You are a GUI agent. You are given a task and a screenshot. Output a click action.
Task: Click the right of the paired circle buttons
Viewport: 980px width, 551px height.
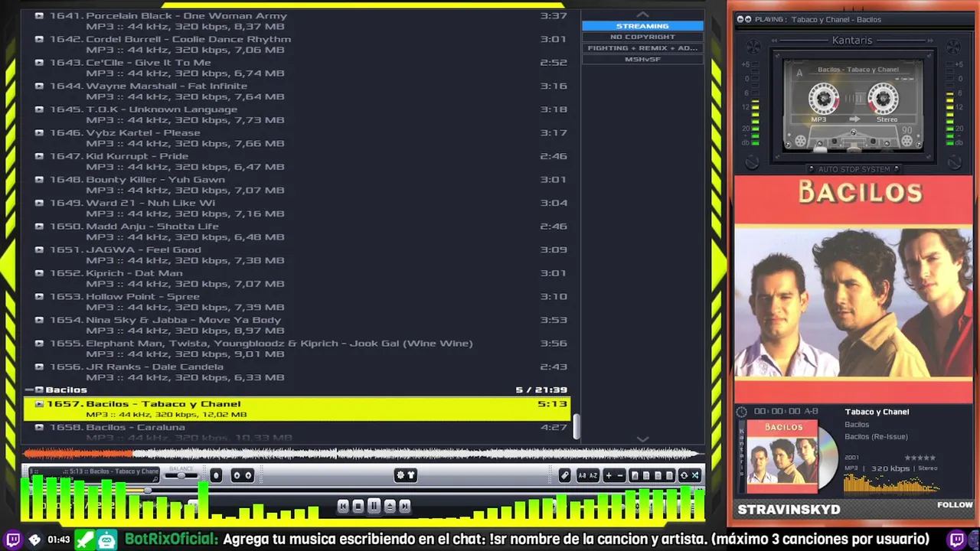click(x=248, y=476)
